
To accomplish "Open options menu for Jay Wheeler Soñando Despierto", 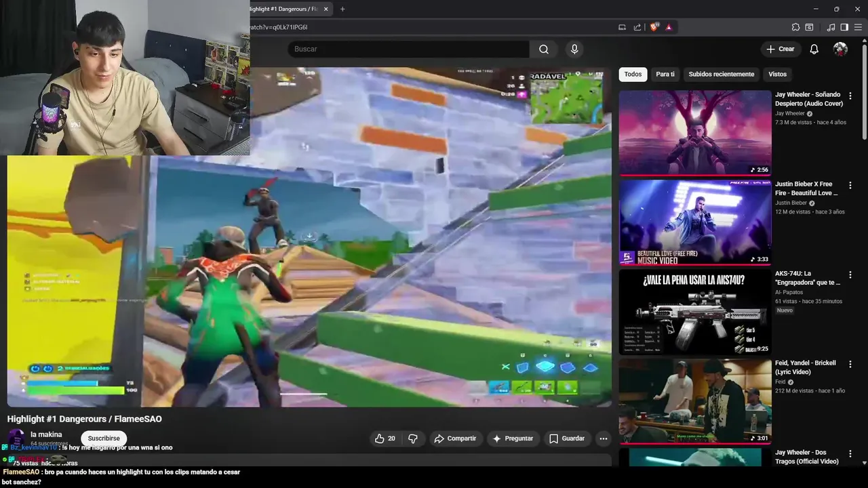I will 850,96.
